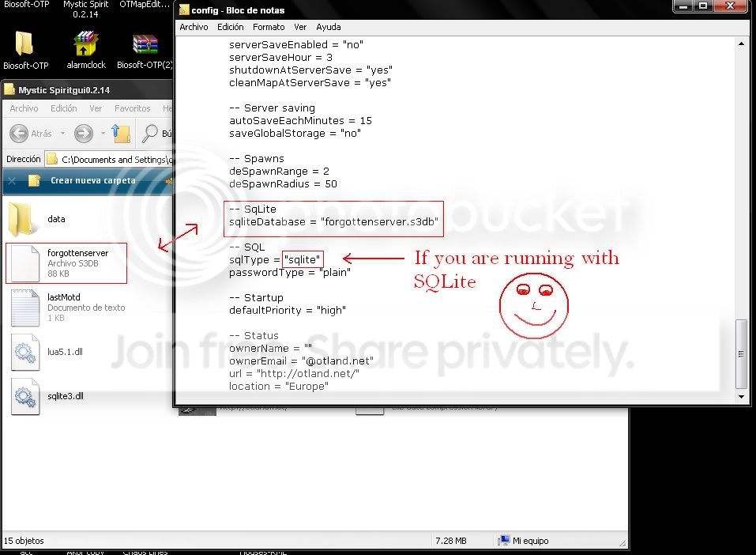Image resolution: width=756 pixels, height=555 pixels.
Task: Click the folder icon in the Dirección address bar
Action: [x=52, y=159]
